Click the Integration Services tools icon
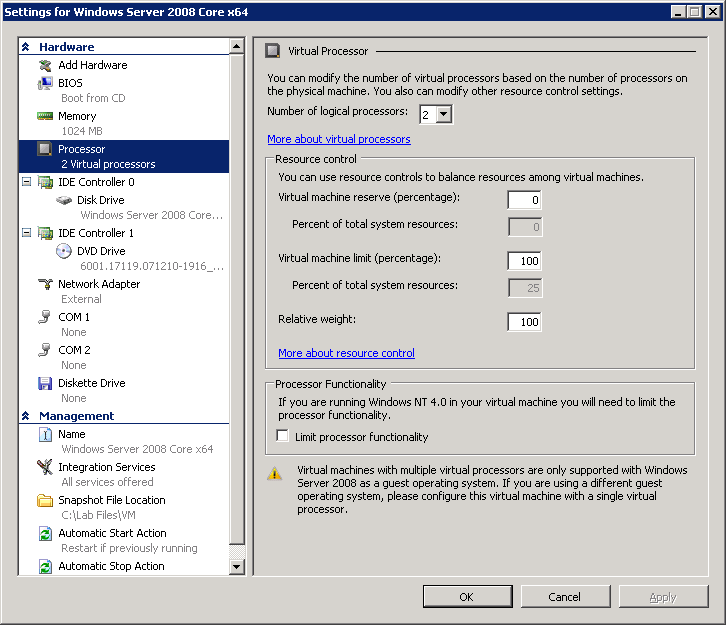This screenshot has height=625, width=726. (x=45, y=467)
